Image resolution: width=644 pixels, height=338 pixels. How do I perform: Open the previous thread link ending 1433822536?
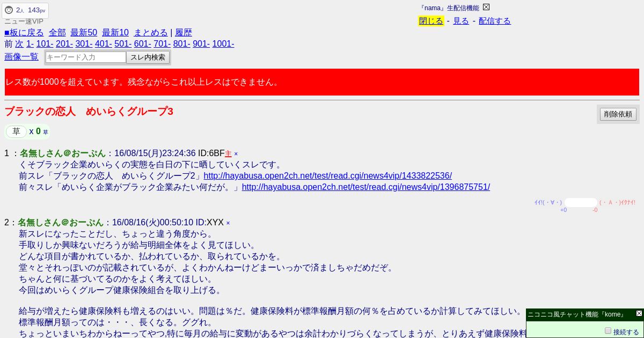point(328,176)
